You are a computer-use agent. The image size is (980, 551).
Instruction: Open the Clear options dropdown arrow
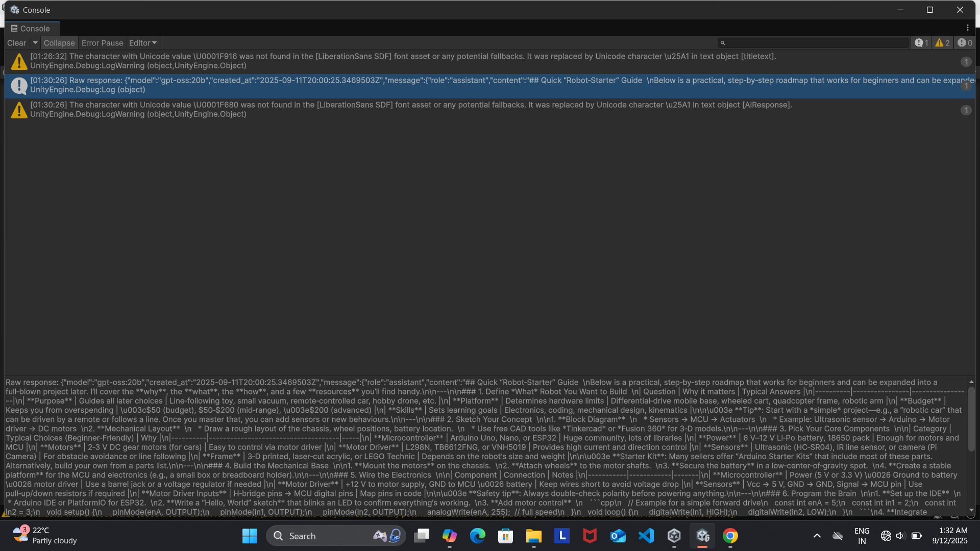click(x=35, y=43)
